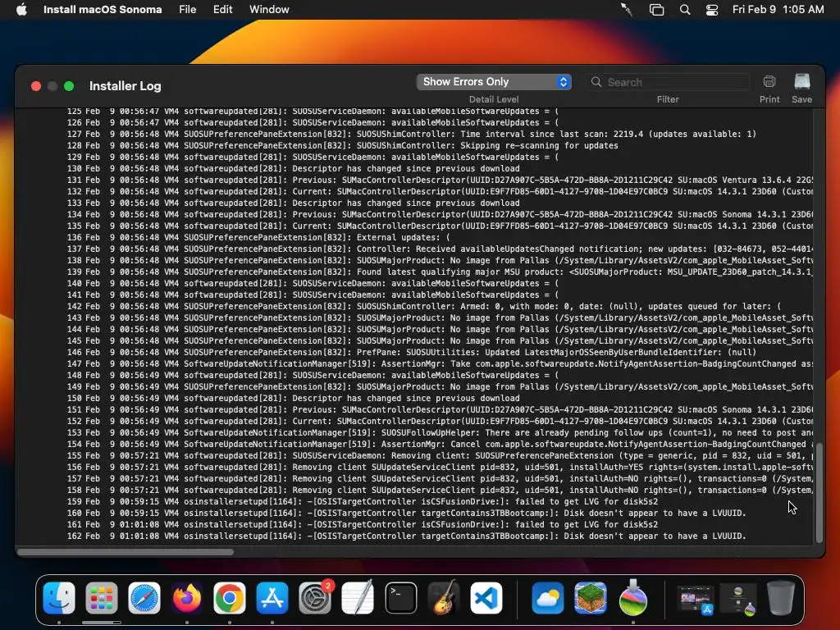
Task: Select log line 162 about LVUUID
Action: tap(406, 536)
